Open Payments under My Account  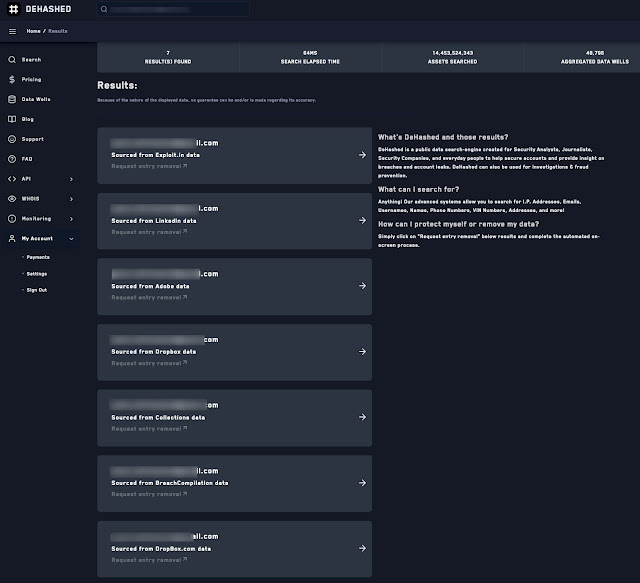(38, 257)
